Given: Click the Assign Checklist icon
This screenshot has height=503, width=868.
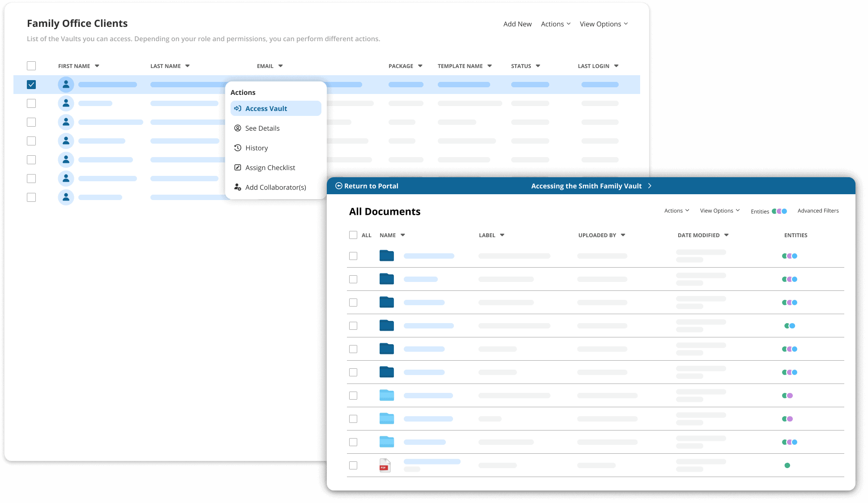Looking at the screenshot, I should (238, 167).
